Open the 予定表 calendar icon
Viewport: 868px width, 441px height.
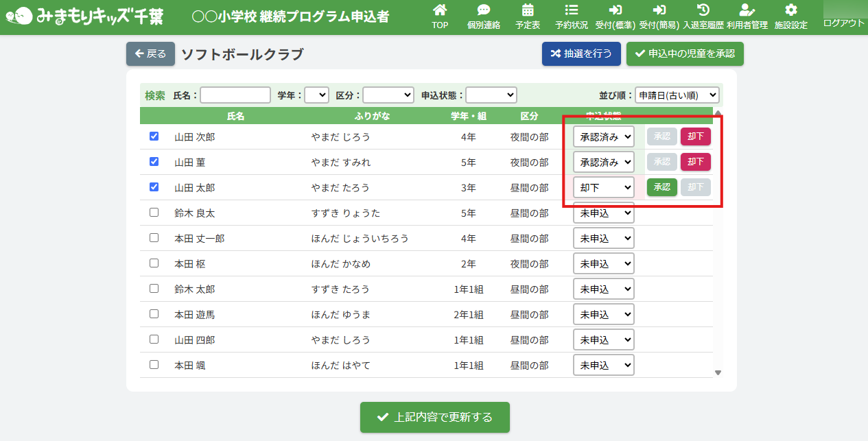click(528, 10)
